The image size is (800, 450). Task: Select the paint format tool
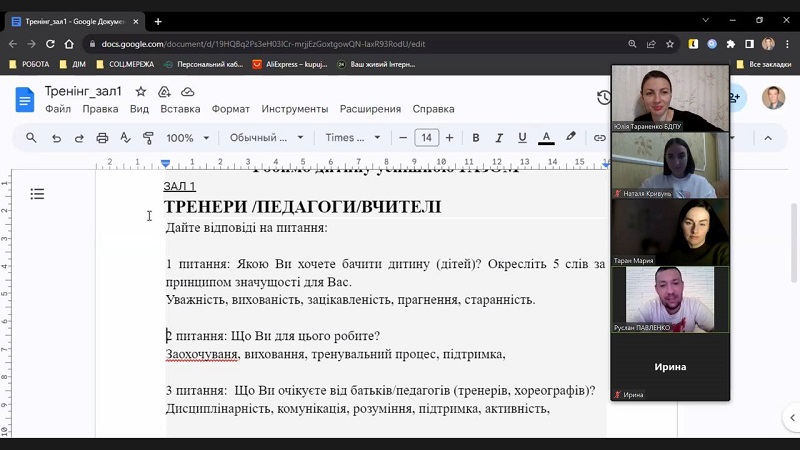point(148,138)
